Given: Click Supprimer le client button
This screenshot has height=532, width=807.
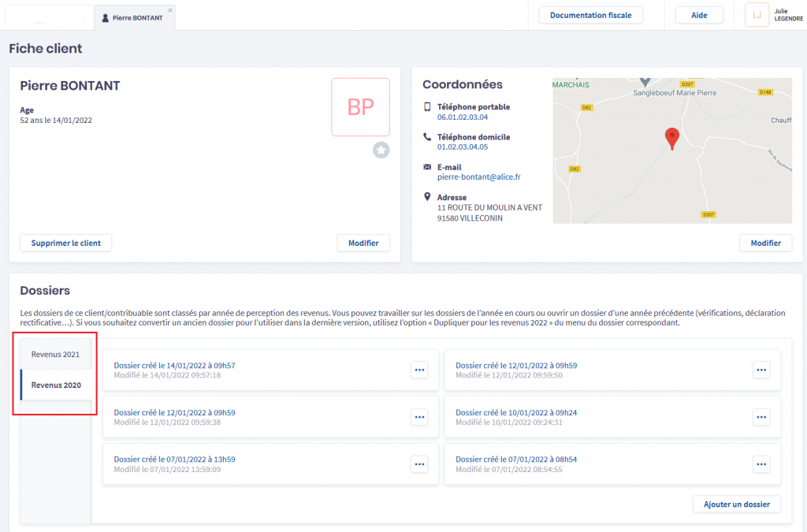Looking at the screenshot, I should click(x=66, y=243).
